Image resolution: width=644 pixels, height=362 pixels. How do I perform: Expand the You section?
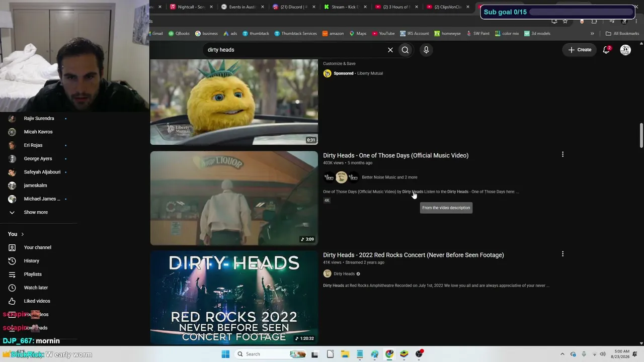(16, 234)
